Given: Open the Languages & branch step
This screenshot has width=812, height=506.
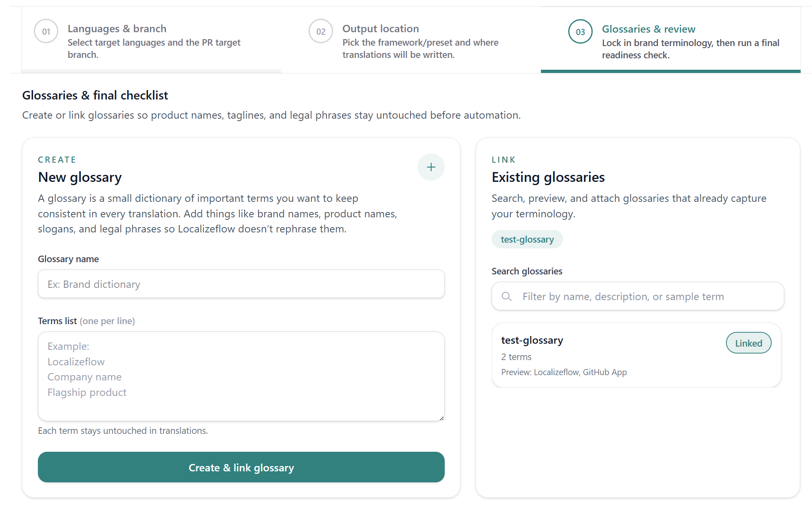Looking at the screenshot, I should click(x=117, y=28).
